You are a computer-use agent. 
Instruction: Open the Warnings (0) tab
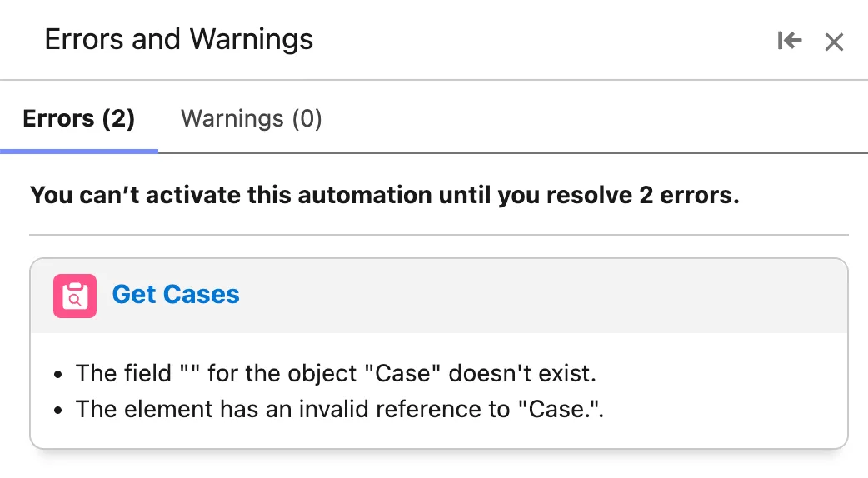pyautogui.click(x=251, y=119)
